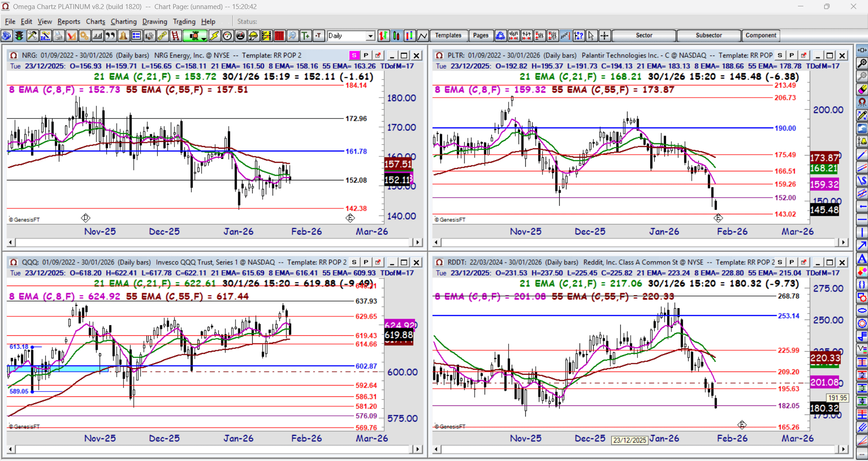
Task: Click the bell icon in toolbar
Action: tap(123, 36)
